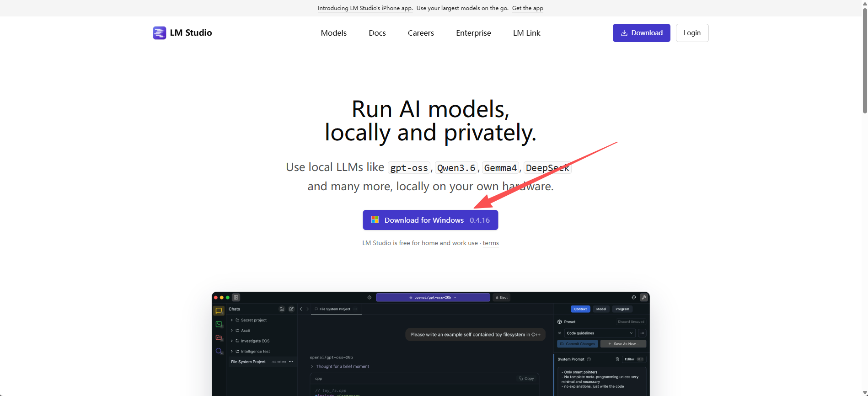The image size is (868, 396).
Task: Click the Eject button in the preview
Action: 502,297
